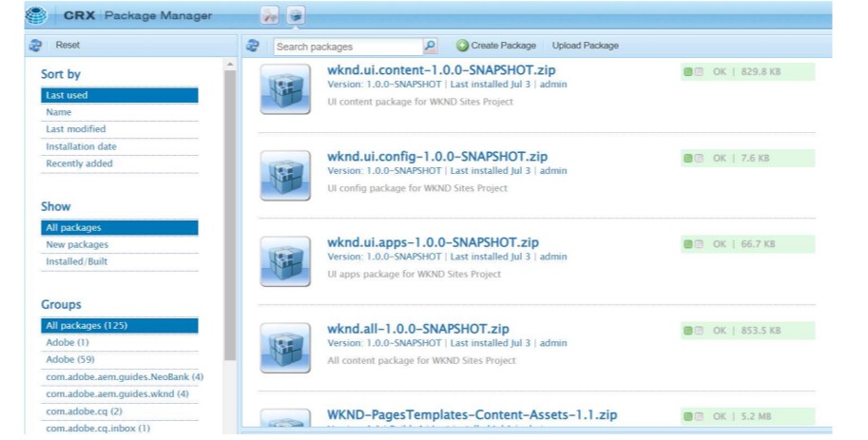Select com.adobe.aem.guides.wknd (4) group
868x440 pixels.
point(119,394)
